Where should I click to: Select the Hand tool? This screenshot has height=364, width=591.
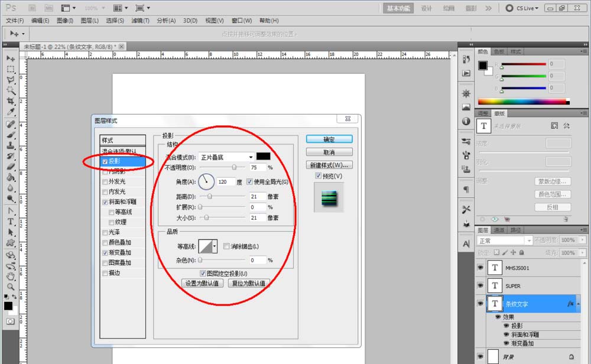(x=11, y=276)
